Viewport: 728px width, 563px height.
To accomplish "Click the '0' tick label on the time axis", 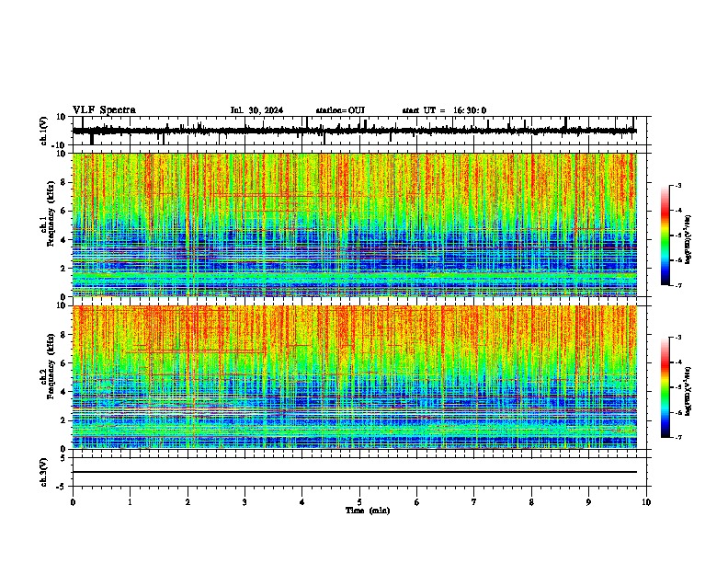I will pyautogui.click(x=73, y=502).
